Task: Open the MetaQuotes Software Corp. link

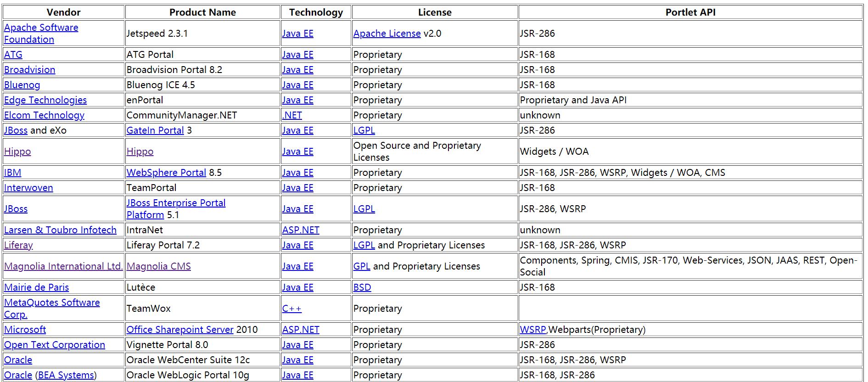Action: pyautogui.click(x=52, y=309)
